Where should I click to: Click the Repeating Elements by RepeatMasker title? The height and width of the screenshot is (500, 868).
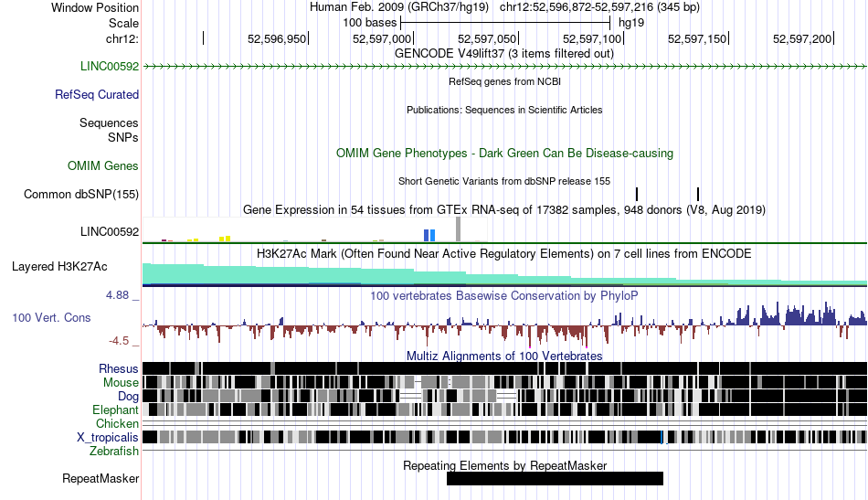(x=504, y=465)
